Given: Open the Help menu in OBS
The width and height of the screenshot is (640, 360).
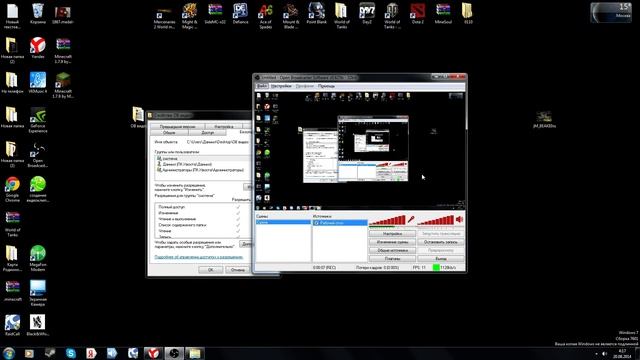Looking at the screenshot, I should click(326, 86).
